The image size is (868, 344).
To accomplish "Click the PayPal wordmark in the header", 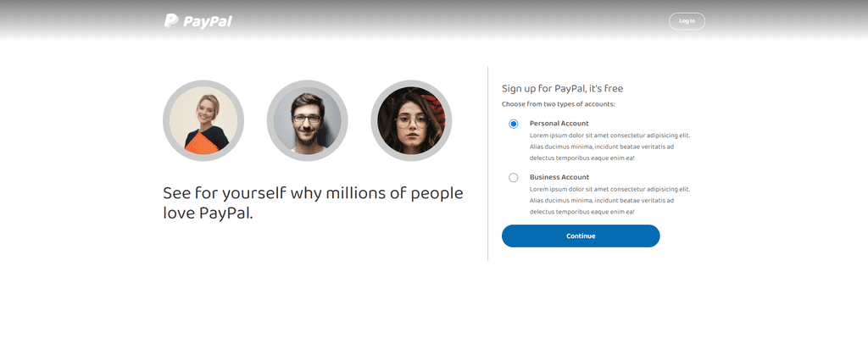I will pyautogui.click(x=208, y=21).
